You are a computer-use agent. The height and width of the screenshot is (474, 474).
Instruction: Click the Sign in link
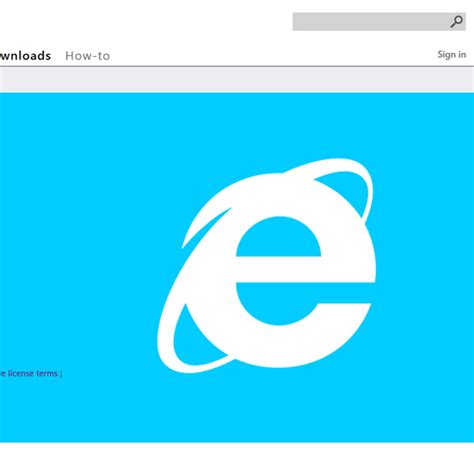pyautogui.click(x=452, y=54)
